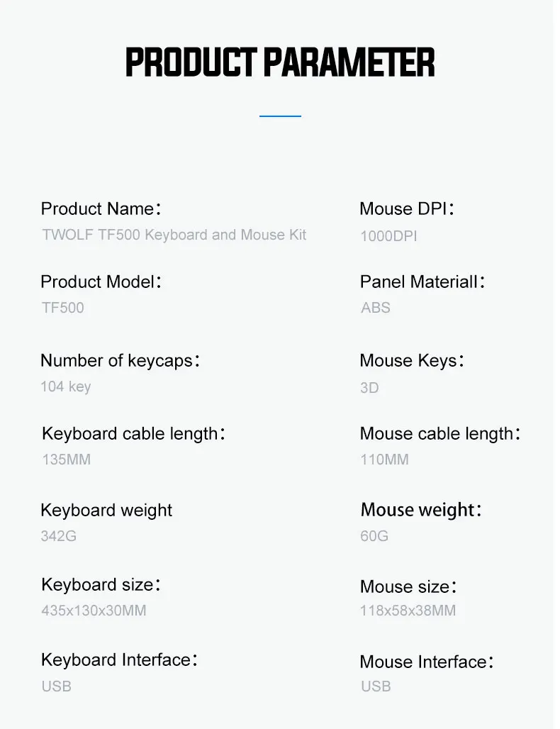Click the PRODUCT PARAMETER heading

(280, 62)
